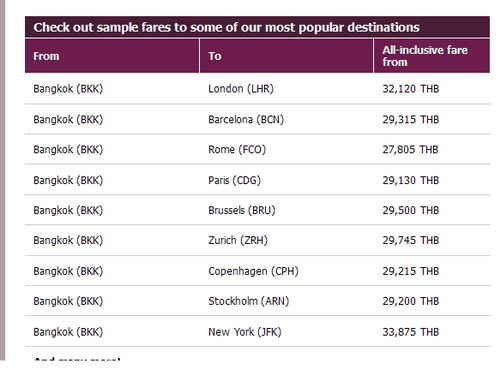Click the 33,875 THB fare
The width and height of the screenshot is (500, 370).
411,332
